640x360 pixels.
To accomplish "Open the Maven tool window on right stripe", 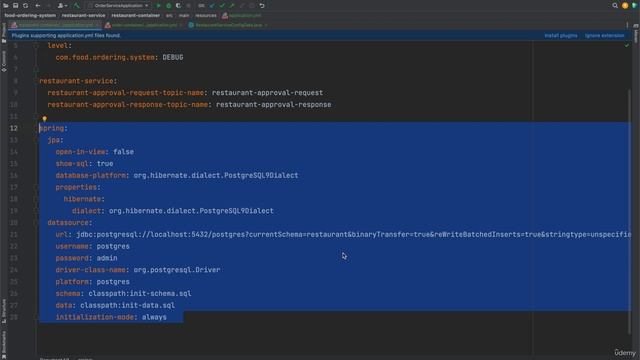I will [x=636, y=33].
